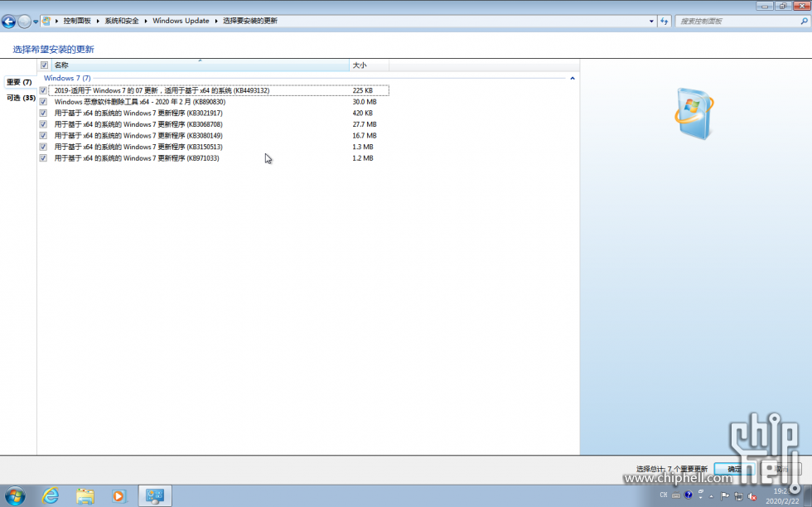Image resolution: width=812 pixels, height=507 pixels.
Task: Click the muted volume speaker icon
Action: [x=752, y=496]
